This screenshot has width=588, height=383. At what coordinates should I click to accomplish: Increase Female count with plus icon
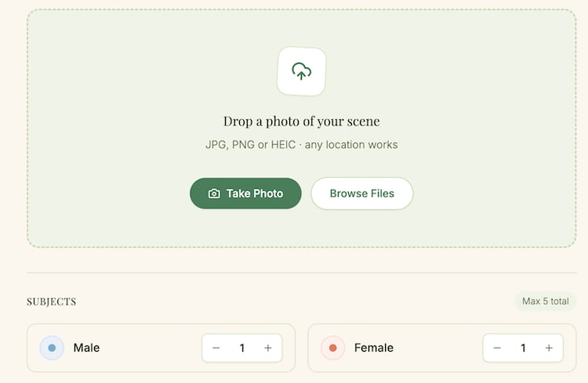click(549, 348)
